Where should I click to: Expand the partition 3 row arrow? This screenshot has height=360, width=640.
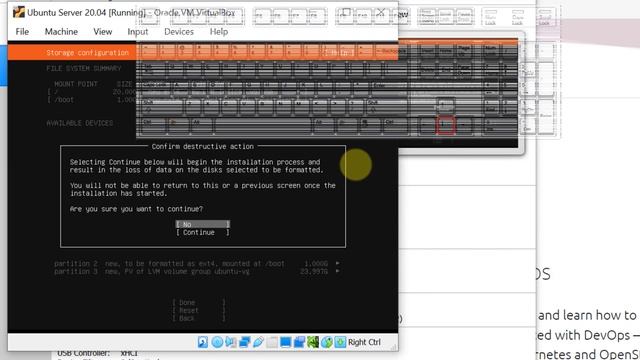[337, 271]
